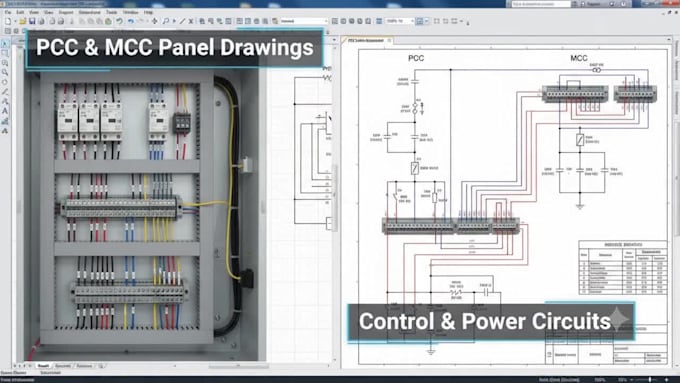Select the diagonal line draw icon
This screenshot has height=383, width=680.
[182, 21]
